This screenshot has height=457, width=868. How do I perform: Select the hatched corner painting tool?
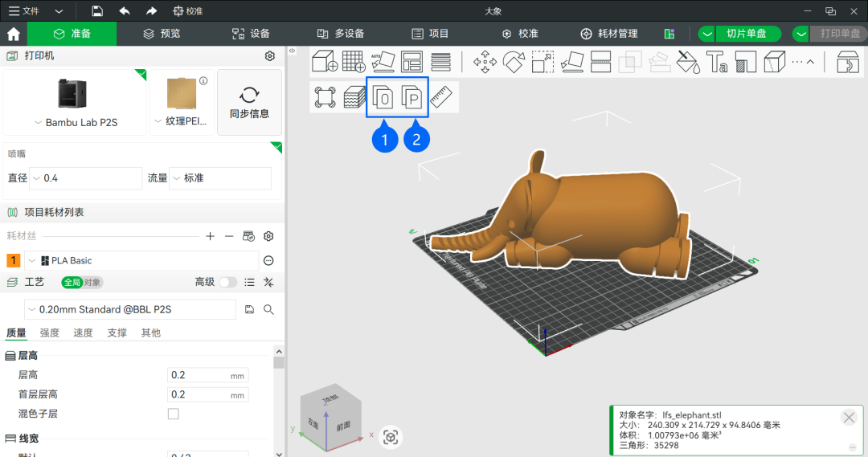click(746, 61)
